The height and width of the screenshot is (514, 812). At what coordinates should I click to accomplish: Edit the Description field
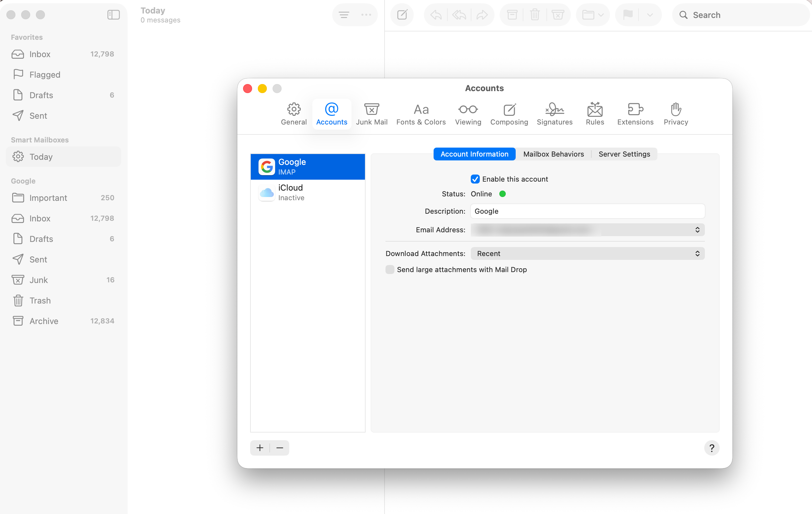point(587,211)
